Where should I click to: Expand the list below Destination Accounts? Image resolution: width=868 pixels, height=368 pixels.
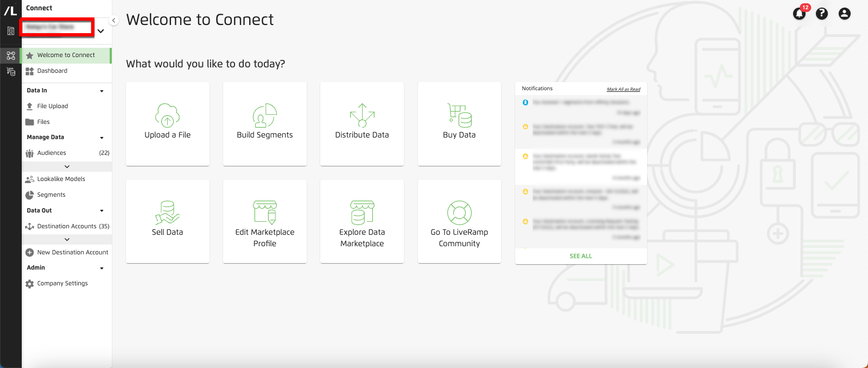coord(67,240)
